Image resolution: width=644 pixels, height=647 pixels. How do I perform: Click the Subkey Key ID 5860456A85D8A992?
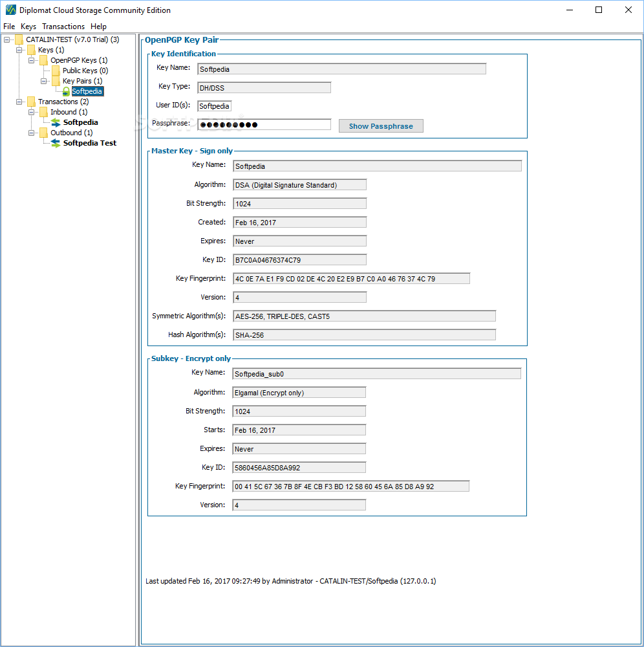tap(299, 468)
